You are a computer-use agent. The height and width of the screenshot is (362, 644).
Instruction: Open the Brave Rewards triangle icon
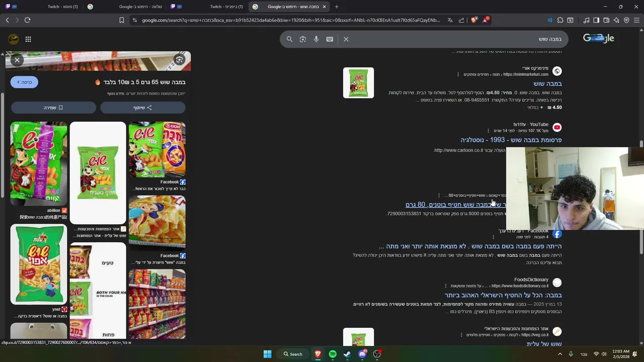[x=486, y=20]
